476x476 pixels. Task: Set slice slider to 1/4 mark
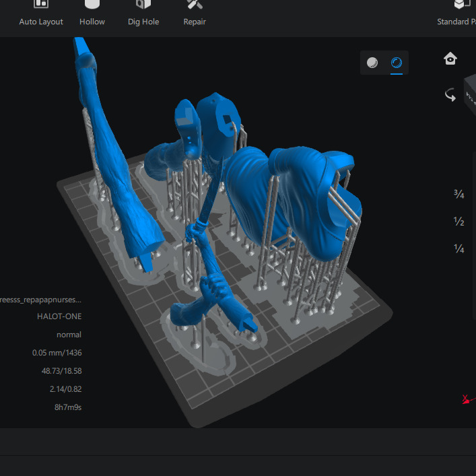[x=458, y=248]
